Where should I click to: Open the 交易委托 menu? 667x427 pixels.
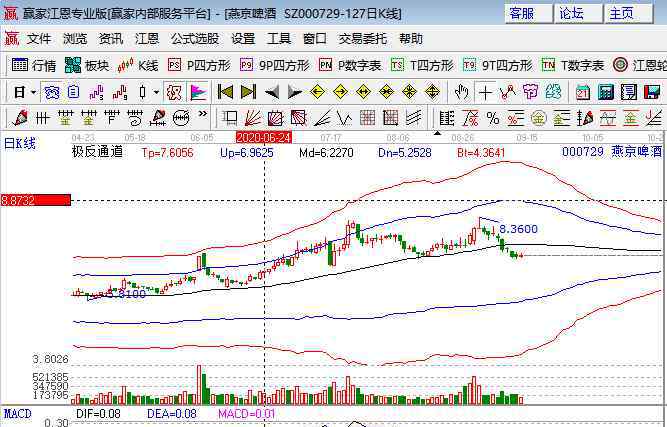(362, 39)
